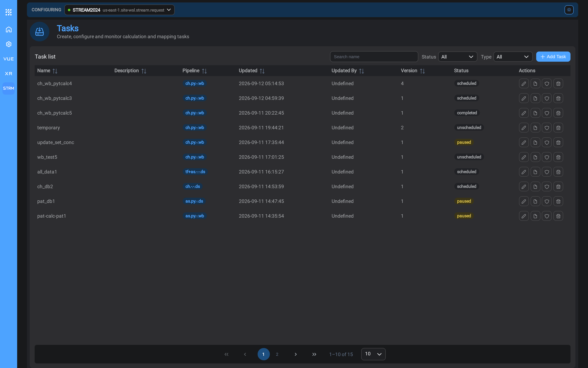Edit the ch_wb_pytcalc3 task
This screenshot has width=588, height=368.
[x=524, y=98]
